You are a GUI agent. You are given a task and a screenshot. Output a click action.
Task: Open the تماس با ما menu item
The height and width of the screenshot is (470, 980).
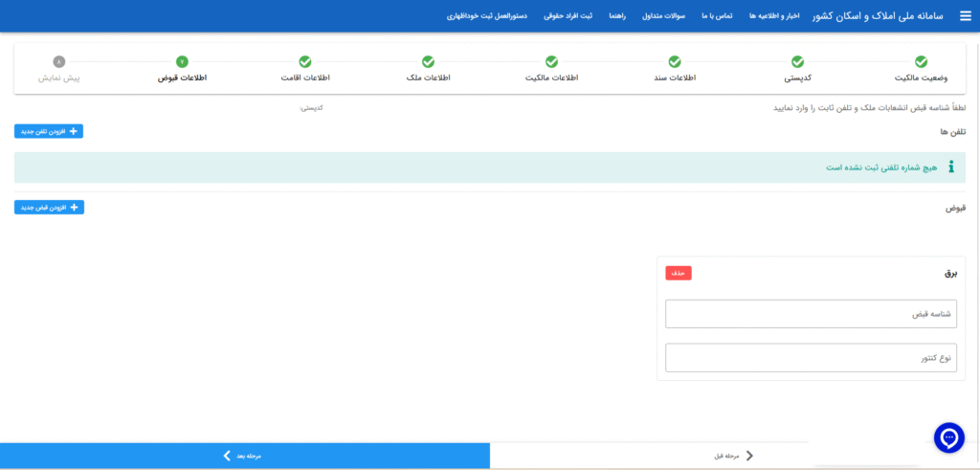(x=717, y=16)
